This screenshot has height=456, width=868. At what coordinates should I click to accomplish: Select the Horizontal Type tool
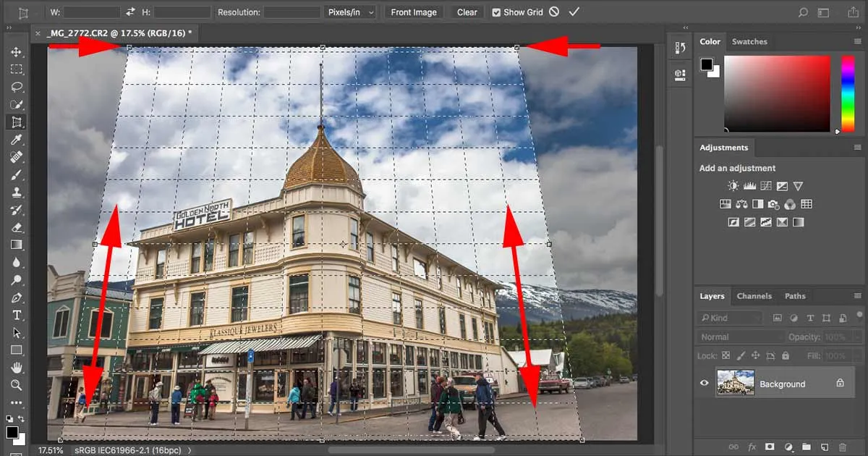pyautogui.click(x=16, y=315)
